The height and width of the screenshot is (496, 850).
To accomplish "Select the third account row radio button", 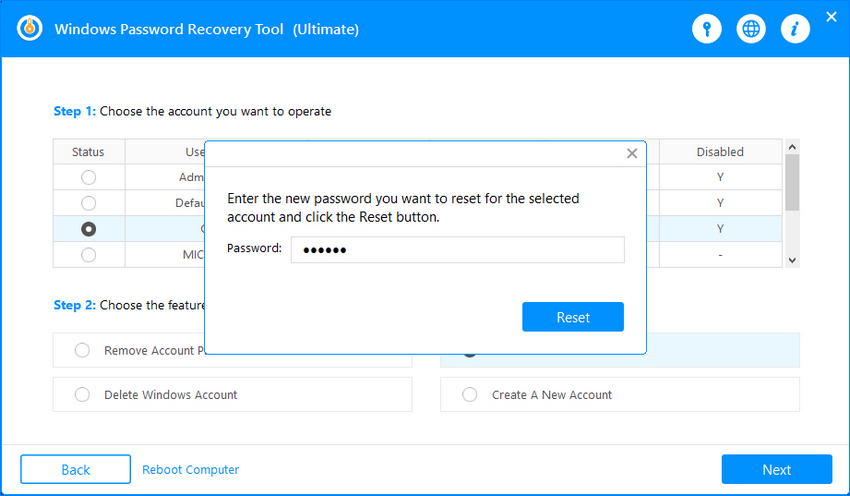I will tap(88, 229).
